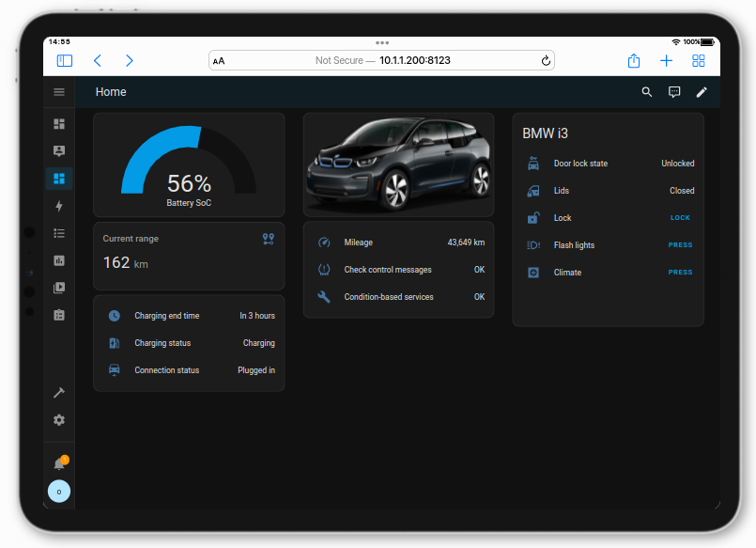Image resolution: width=756 pixels, height=548 pixels.
Task: Tap the headlight icon beside Flash lights
Action: click(533, 245)
